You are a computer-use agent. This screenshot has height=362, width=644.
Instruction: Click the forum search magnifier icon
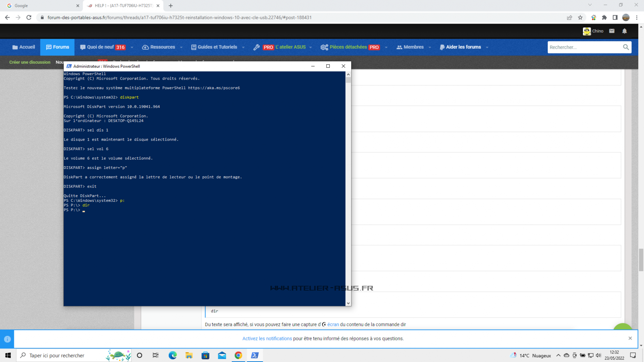tap(626, 47)
